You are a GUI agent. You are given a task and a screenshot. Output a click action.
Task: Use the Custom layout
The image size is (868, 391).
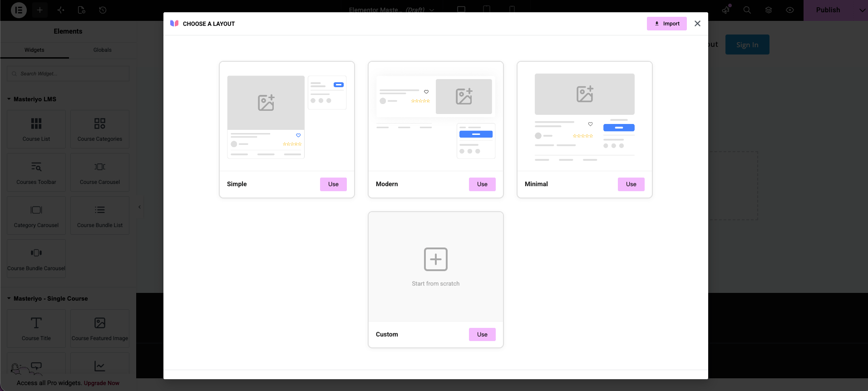point(482,335)
